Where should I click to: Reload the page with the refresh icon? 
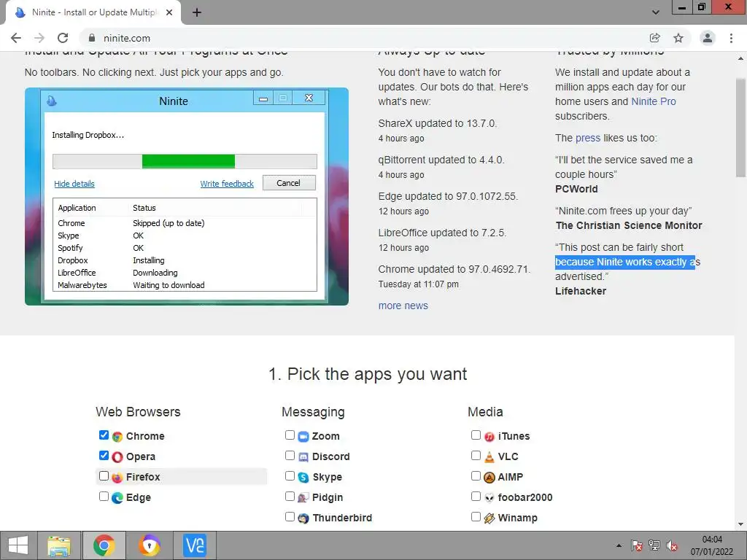[63, 38]
